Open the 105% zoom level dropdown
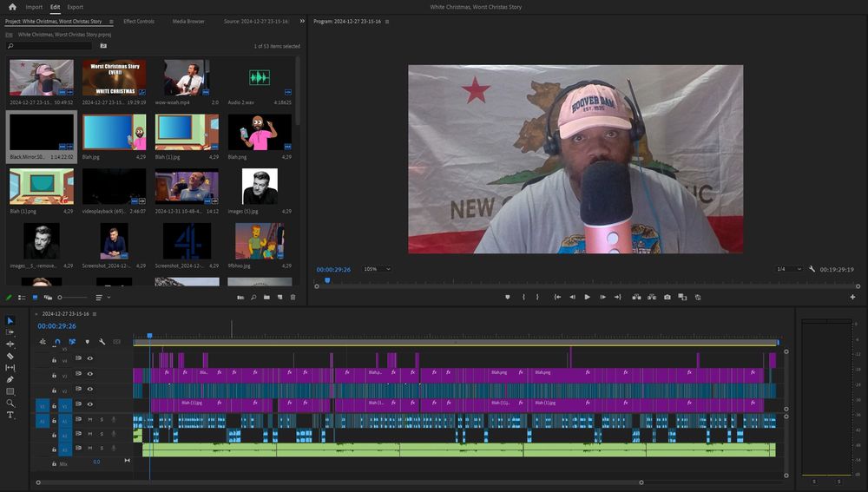The image size is (868, 492). (375, 269)
